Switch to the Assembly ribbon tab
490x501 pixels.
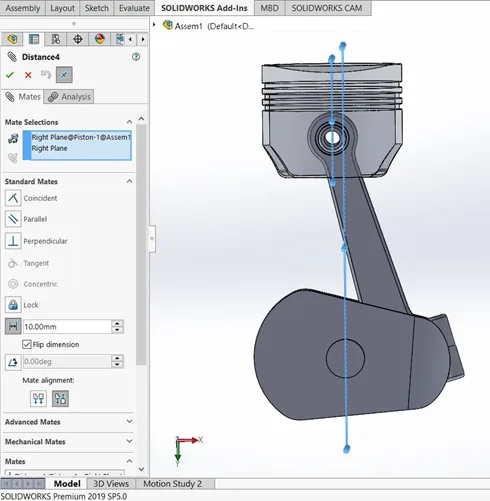click(x=23, y=8)
